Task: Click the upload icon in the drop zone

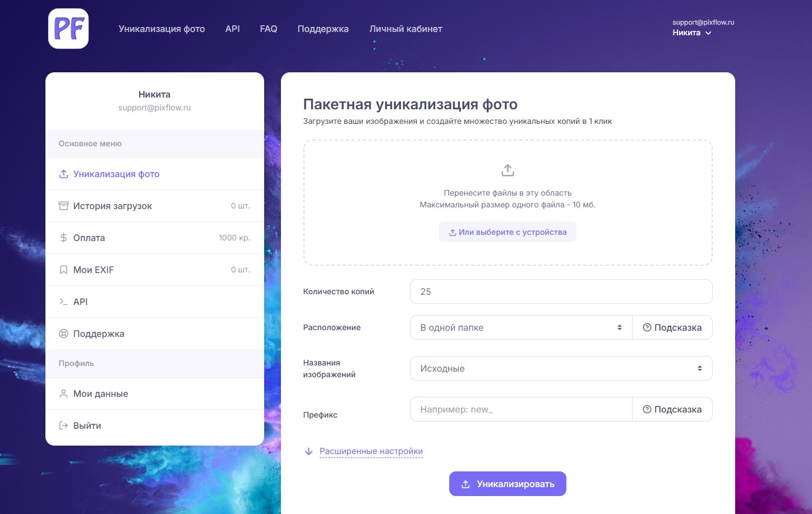Action: pyautogui.click(x=507, y=170)
